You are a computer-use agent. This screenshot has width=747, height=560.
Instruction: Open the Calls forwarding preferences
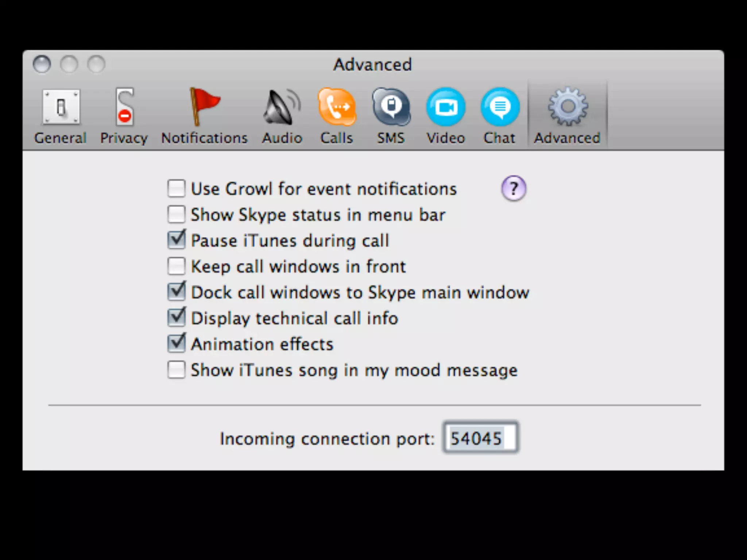[337, 116]
